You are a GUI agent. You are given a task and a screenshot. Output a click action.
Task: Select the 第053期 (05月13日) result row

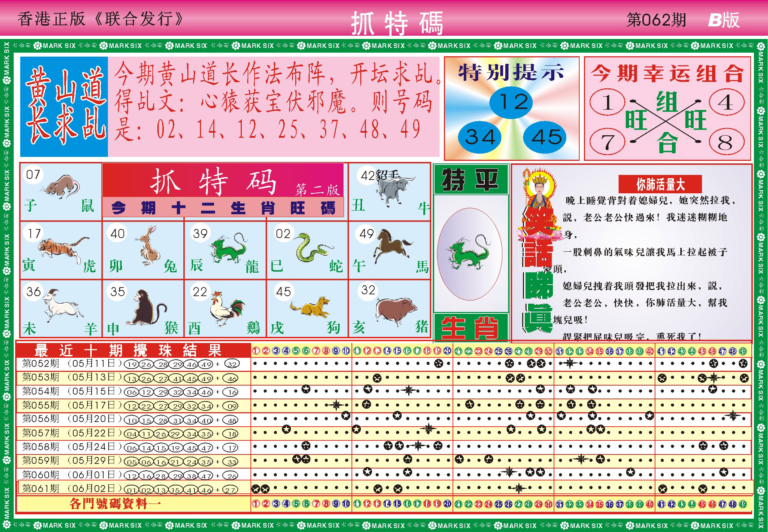[384, 378]
